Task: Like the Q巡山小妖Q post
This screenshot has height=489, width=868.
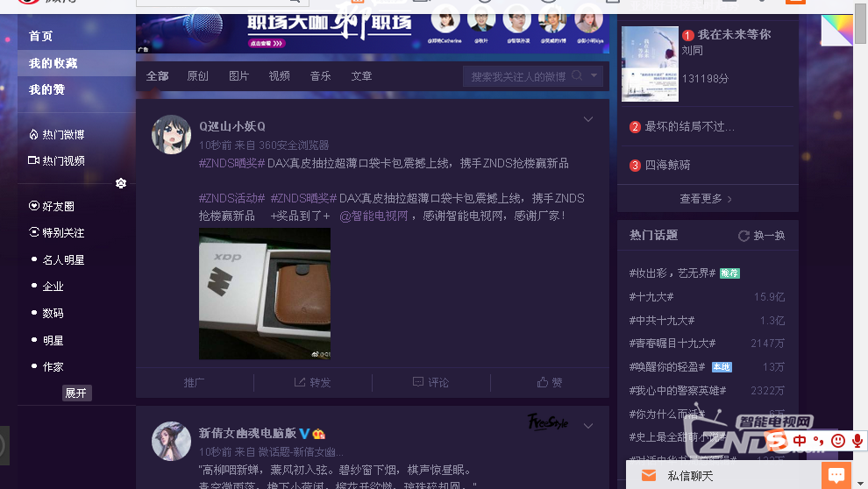Action: [x=550, y=383]
